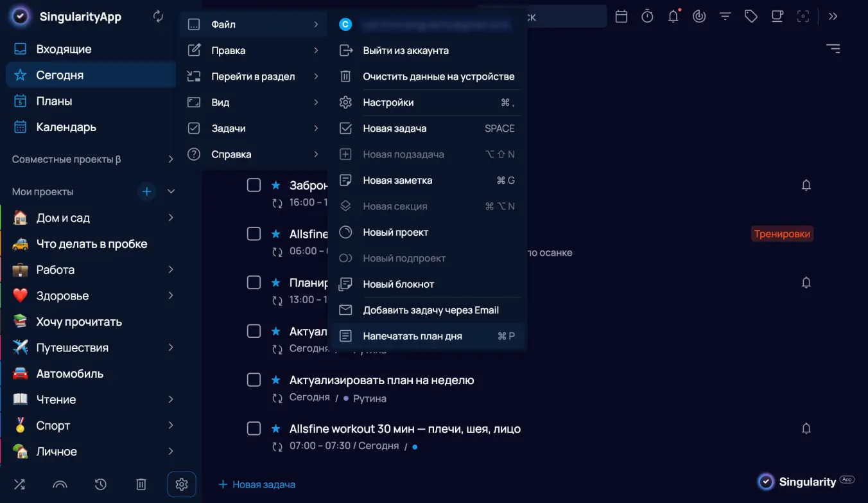Viewport: 868px width, 503px height.
Task: Click the tag icon in top toolbar
Action: [x=751, y=17]
